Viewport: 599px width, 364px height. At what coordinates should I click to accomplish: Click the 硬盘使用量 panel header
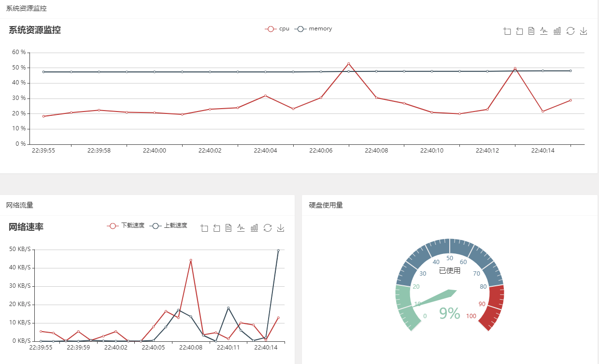326,205
